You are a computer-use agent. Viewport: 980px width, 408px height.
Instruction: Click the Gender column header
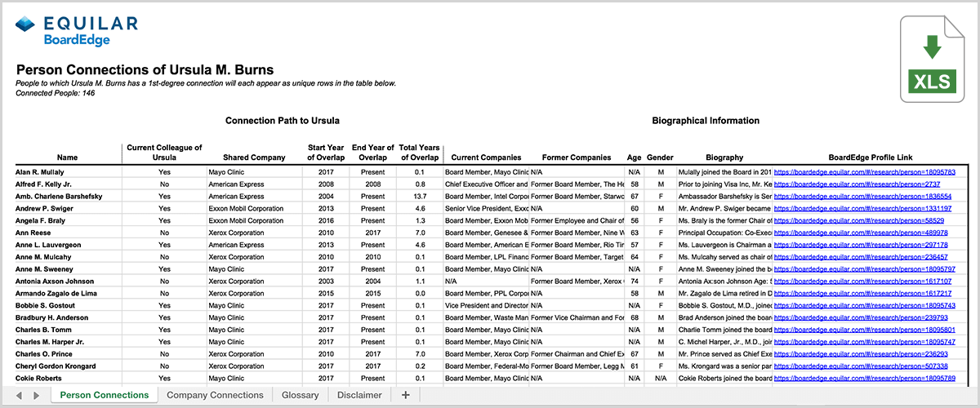pyautogui.click(x=660, y=157)
